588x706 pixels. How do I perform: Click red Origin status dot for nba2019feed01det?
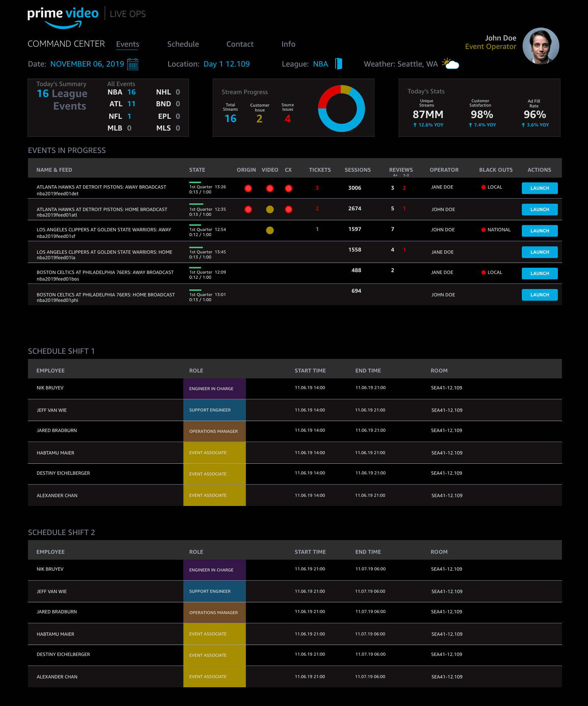coord(248,189)
